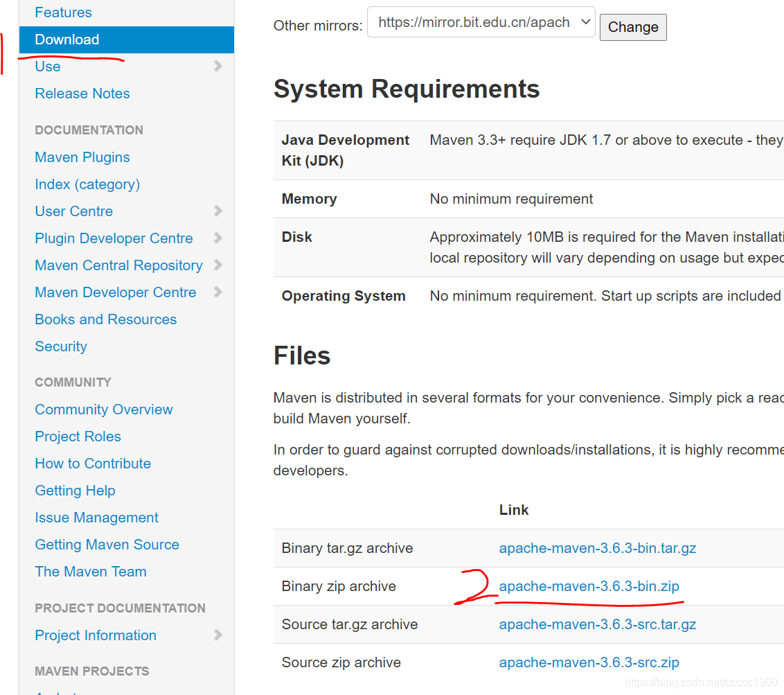Select the System Requirements heading
Image resolution: width=784 pixels, height=695 pixels.
[407, 89]
